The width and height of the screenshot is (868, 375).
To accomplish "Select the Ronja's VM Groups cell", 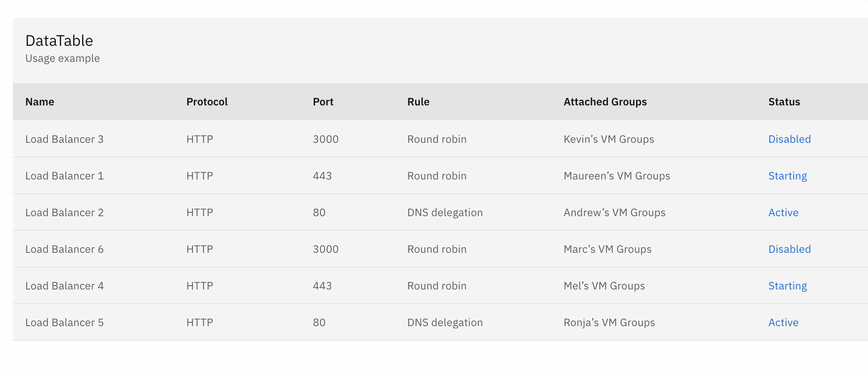I will (x=609, y=322).
